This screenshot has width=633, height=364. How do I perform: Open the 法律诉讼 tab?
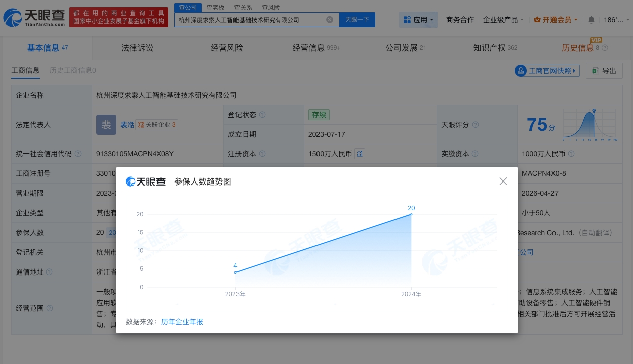point(137,48)
